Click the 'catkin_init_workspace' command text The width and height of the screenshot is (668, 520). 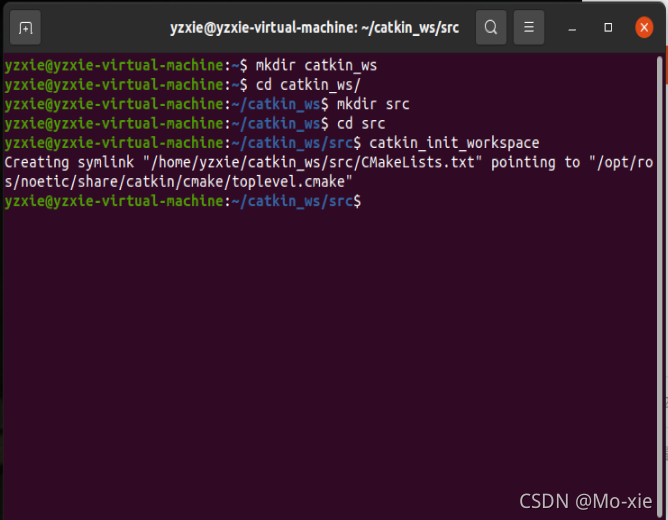click(x=454, y=143)
